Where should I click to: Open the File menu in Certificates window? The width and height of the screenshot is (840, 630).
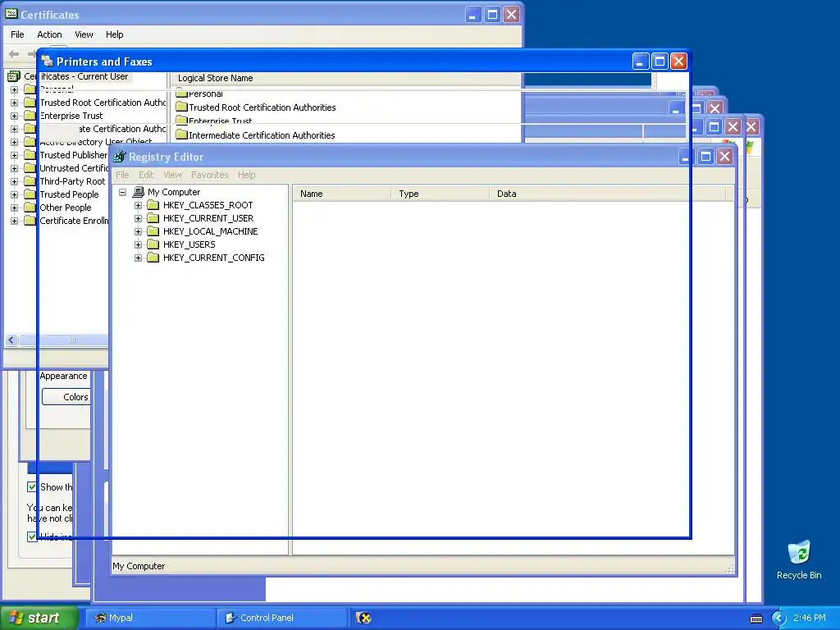[18, 34]
